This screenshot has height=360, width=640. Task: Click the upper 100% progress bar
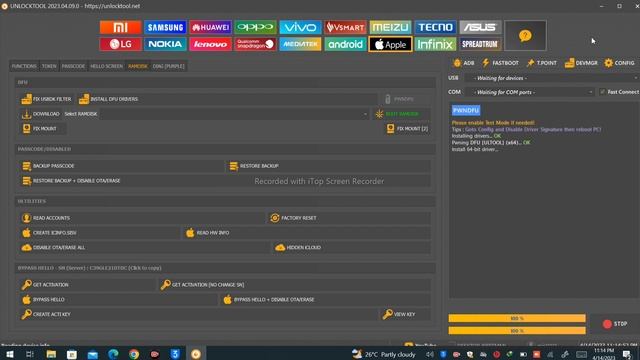click(517, 318)
